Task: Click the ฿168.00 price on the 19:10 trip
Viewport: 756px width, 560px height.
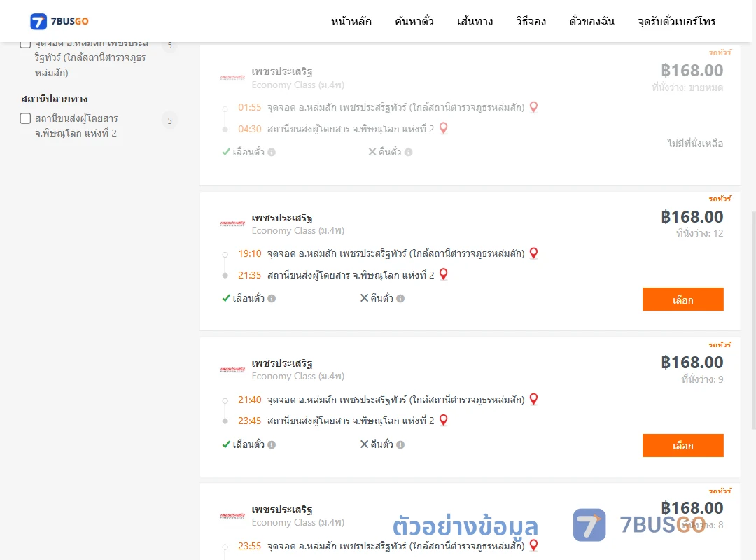Action: coord(692,217)
